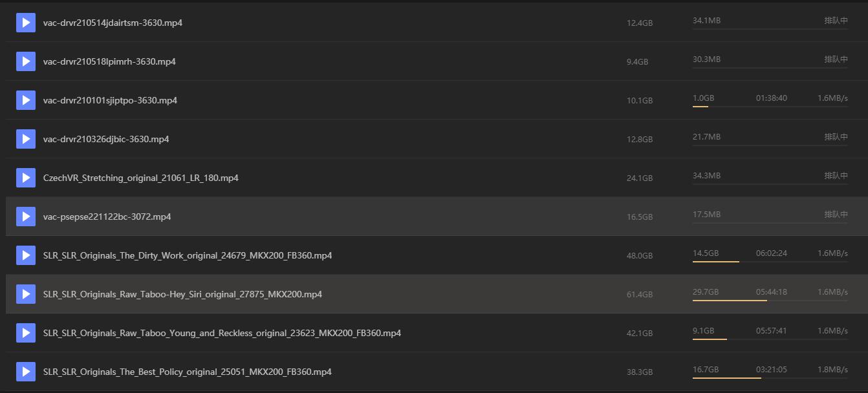Click progress bar of The_Dirty_Work download
The width and height of the screenshot is (868, 393).
pos(770,262)
